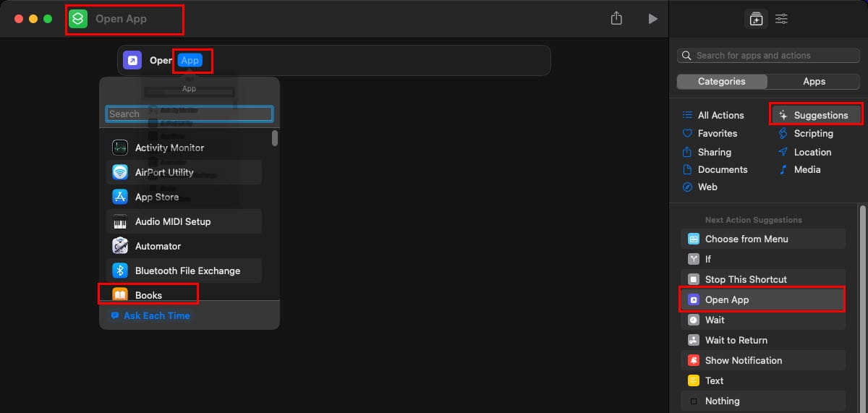The height and width of the screenshot is (413, 868).
Task: Choose Bluetooth File Exchange from the list
Action: (x=184, y=271)
